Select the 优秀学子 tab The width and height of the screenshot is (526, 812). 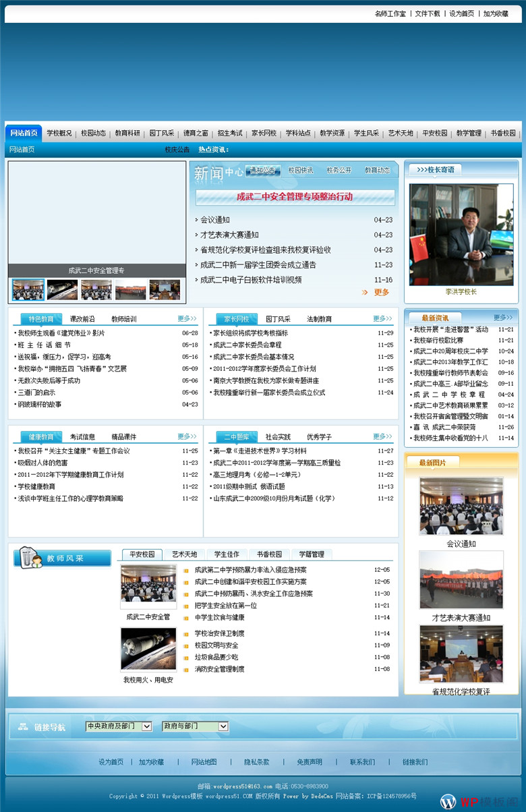[320, 437]
